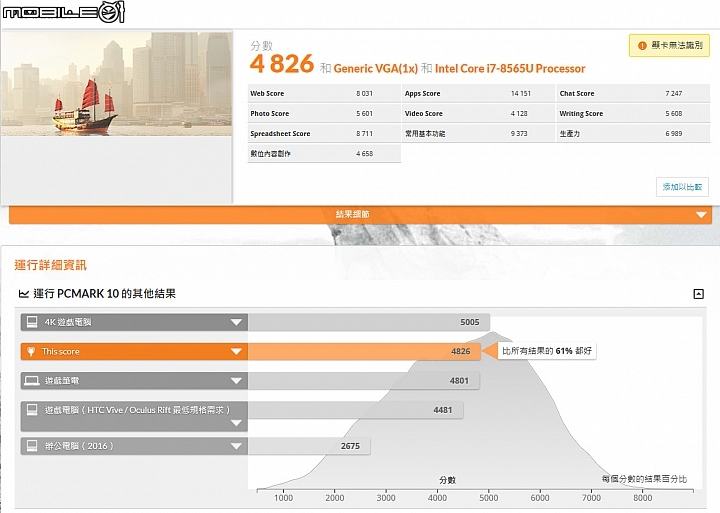The width and height of the screenshot is (720, 513).
Task: Click the 常用基本功能 essentials score row
Action: point(478,134)
